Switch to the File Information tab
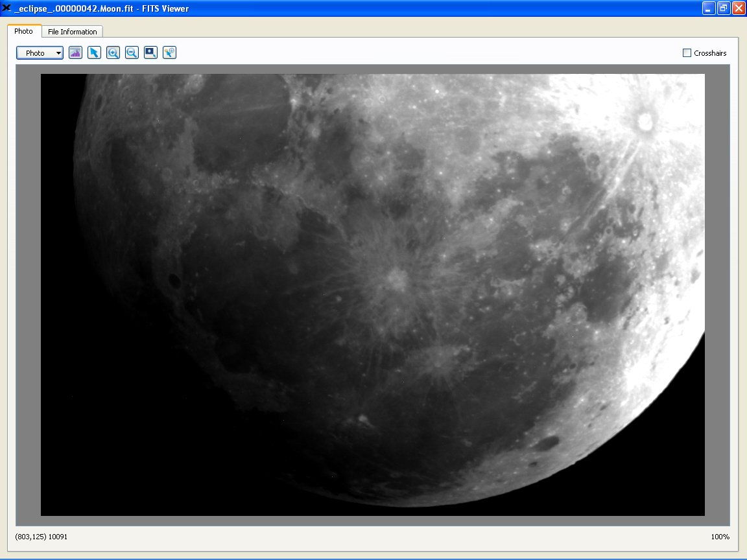 click(x=73, y=32)
